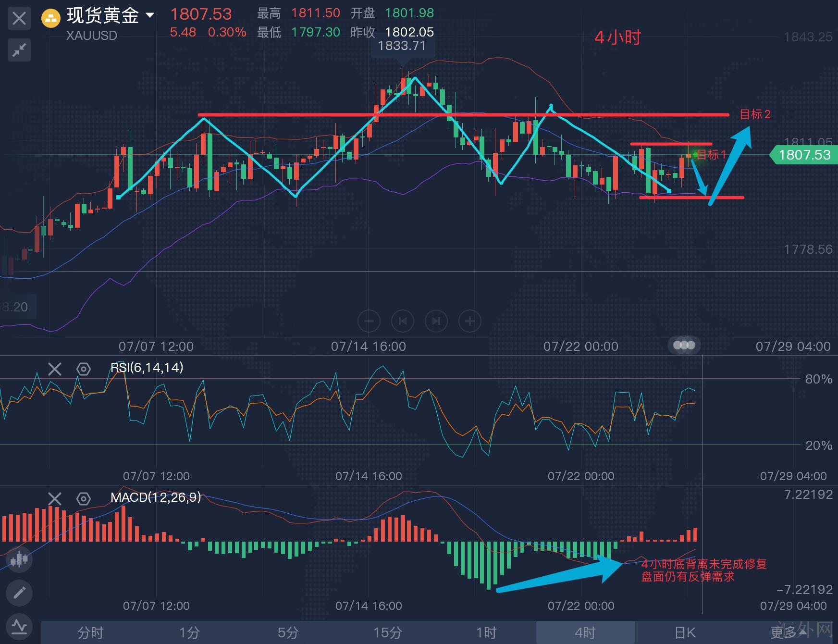The image size is (838, 644).
Task: Click the three-dot time axis scroll handle
Action: [x=684, y=345]
